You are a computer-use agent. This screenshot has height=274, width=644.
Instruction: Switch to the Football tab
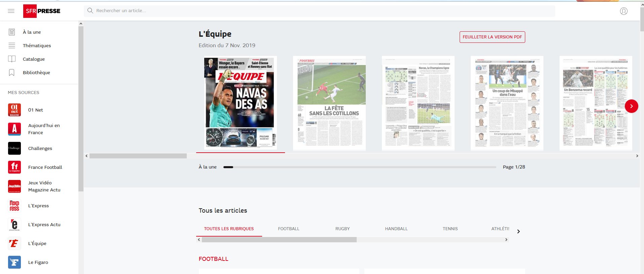pyautogui.click(x=288, y=229)
